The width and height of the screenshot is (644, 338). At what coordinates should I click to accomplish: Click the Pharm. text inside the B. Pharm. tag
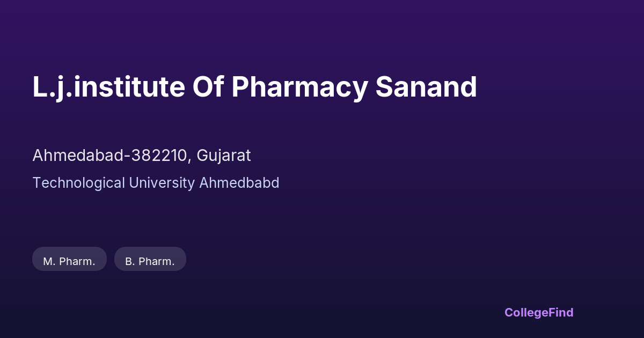(x=157, y=262)
